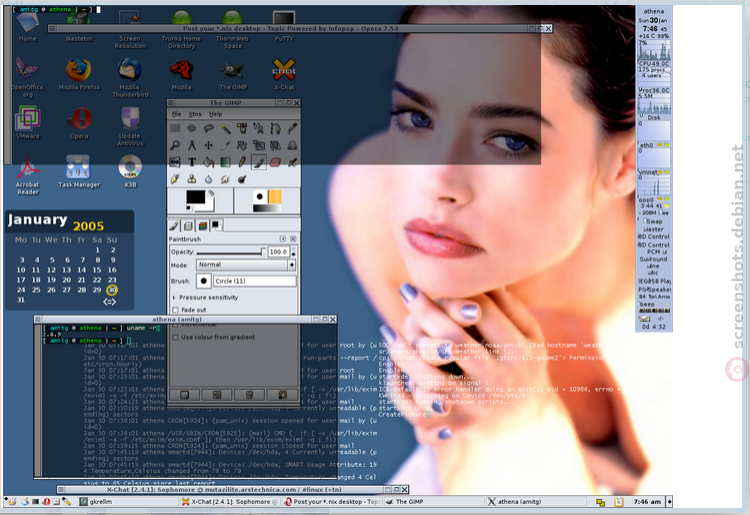Open the Help menu in GIMP
This screenshot has width=750, height=515.
pos(215,114)
